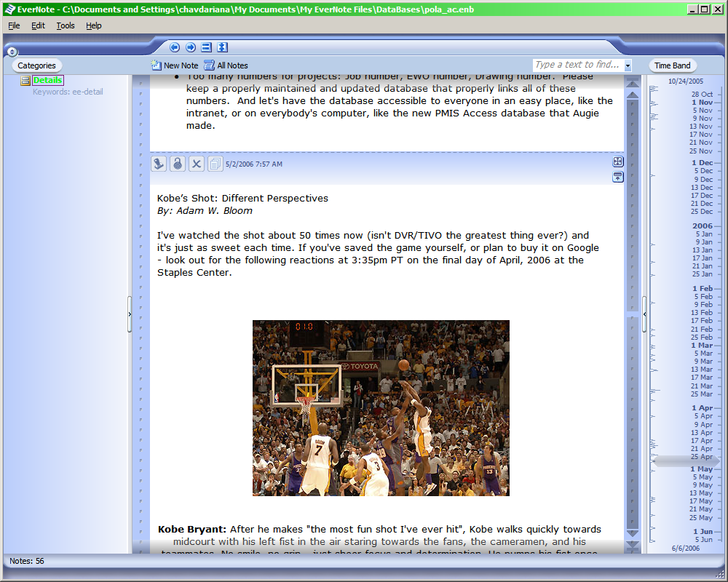Lock the Kobe's Shot note with the padlock icon

tap(178, 164)
